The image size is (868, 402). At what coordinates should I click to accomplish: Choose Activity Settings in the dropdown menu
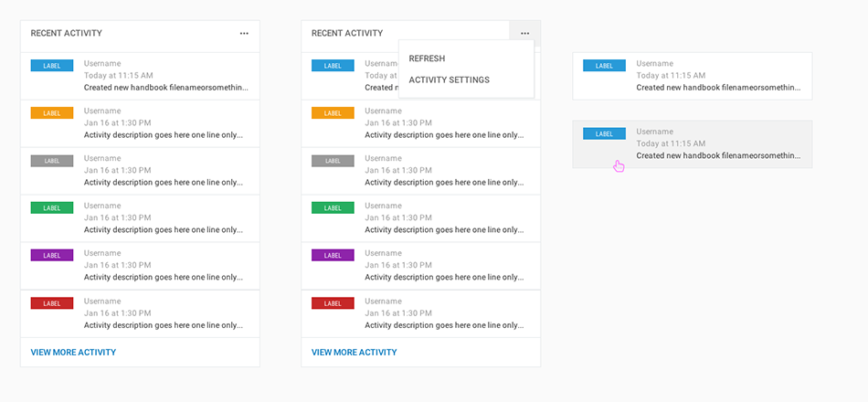[449, 80]
